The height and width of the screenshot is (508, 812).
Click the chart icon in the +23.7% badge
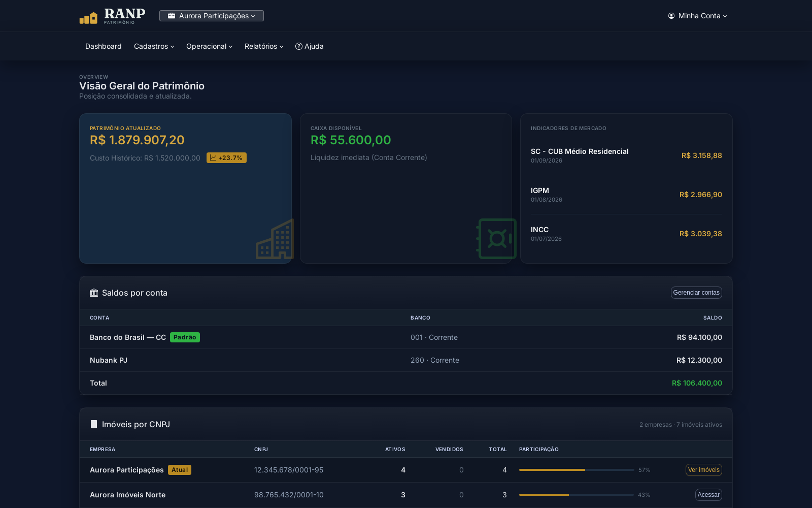click(x=213, y=158)
